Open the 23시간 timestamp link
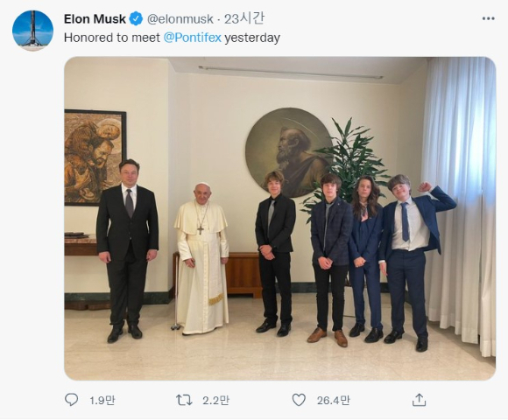The image size is (508, 420). tap(244, 18)
